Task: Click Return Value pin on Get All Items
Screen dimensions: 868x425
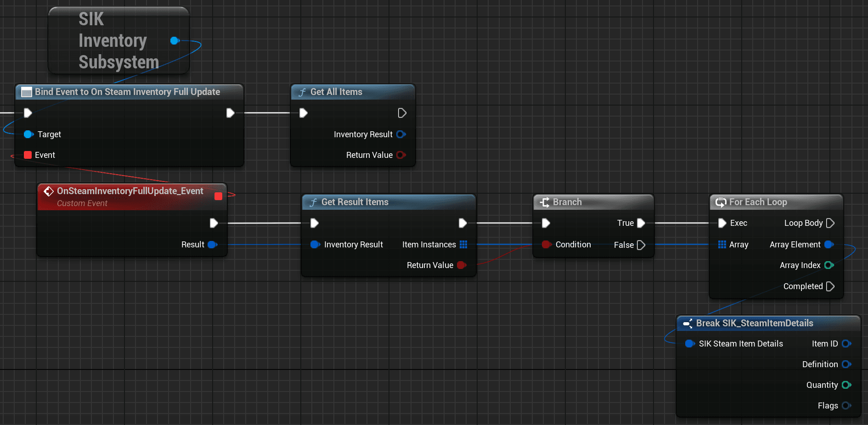Action: click(x=401, y=155)
